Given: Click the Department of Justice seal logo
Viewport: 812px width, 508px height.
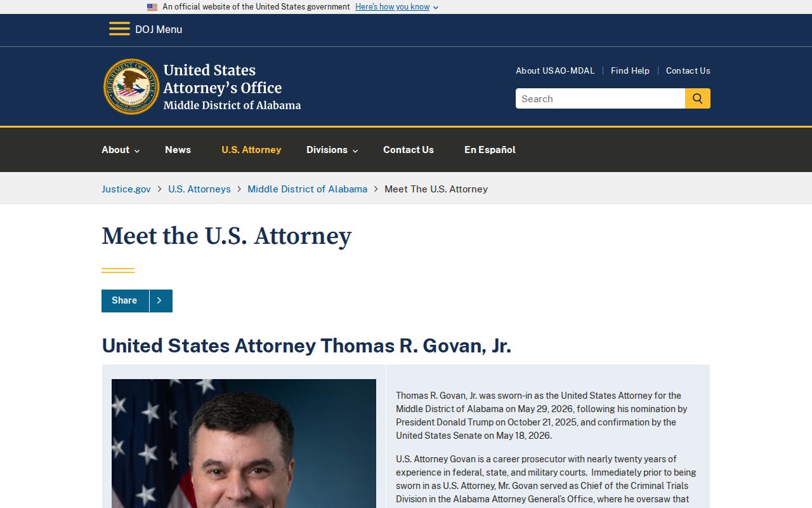Looking at the screenshot, I should pos(131,87).
